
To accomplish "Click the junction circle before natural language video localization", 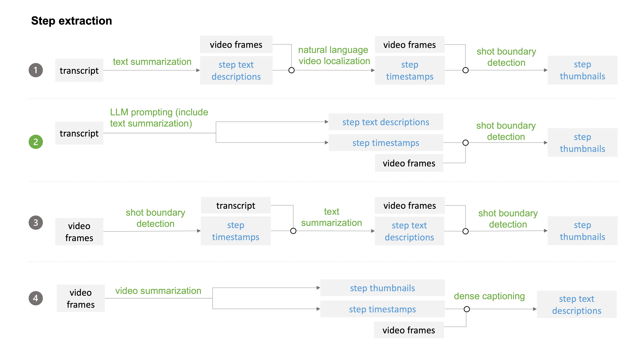I will pos(291,70).
